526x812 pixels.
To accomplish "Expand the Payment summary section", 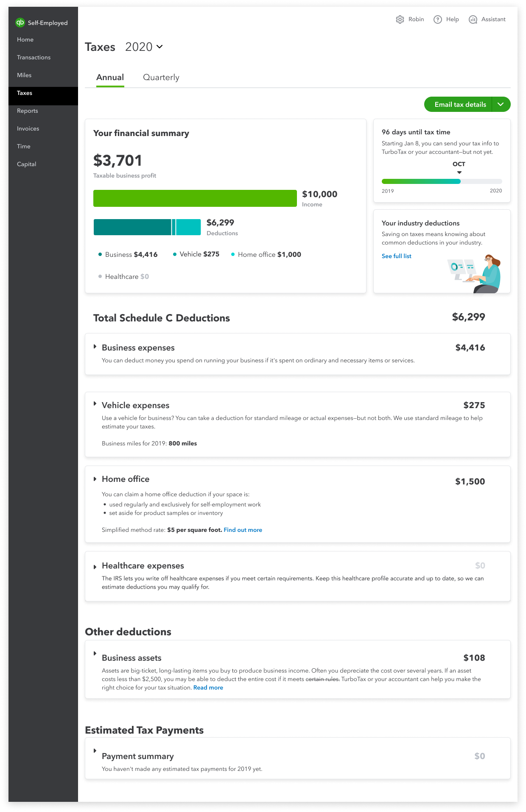I will (95, 751).
